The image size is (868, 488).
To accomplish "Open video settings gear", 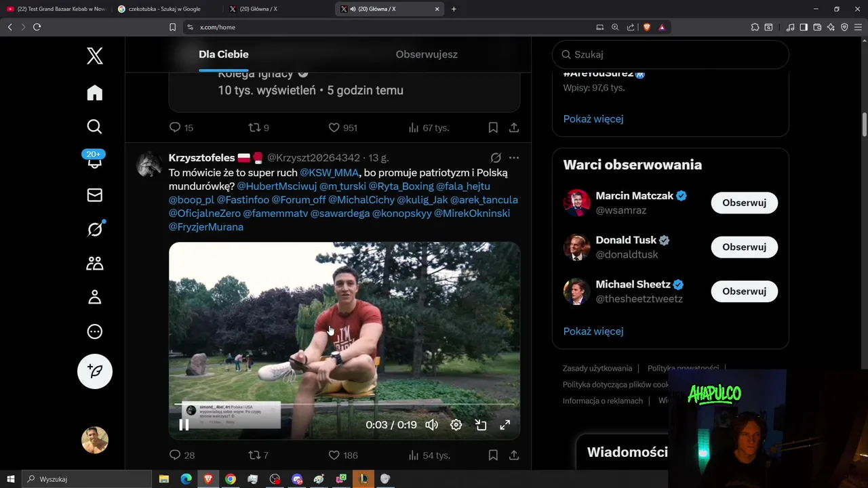I will click(456, 425).
